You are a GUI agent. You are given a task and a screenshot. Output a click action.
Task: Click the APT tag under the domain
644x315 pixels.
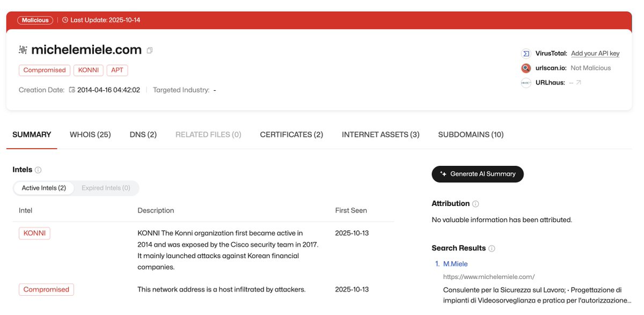click(118, 70)
